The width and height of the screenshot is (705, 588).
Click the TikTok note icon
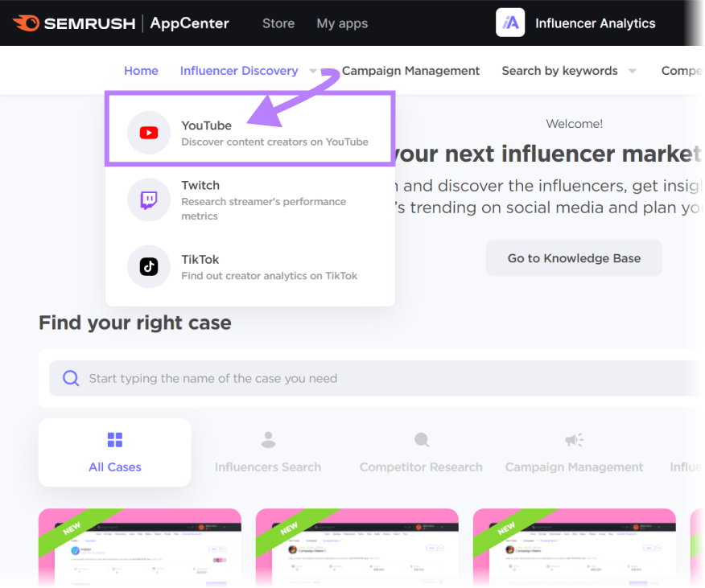148,267
